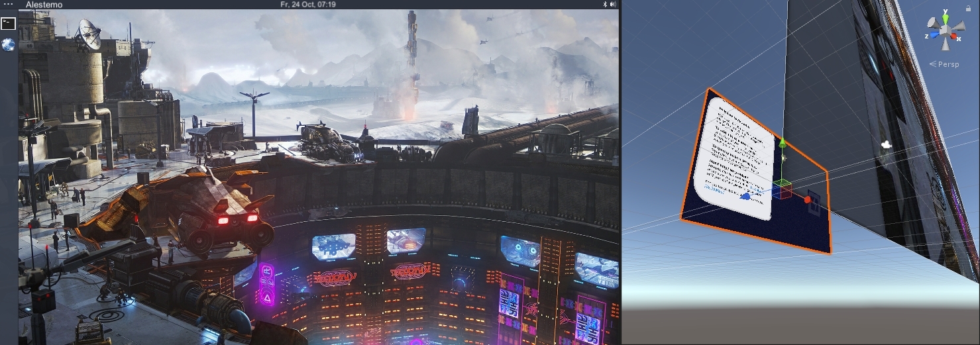Click the blue Z-axis move handle arrow

746,196
